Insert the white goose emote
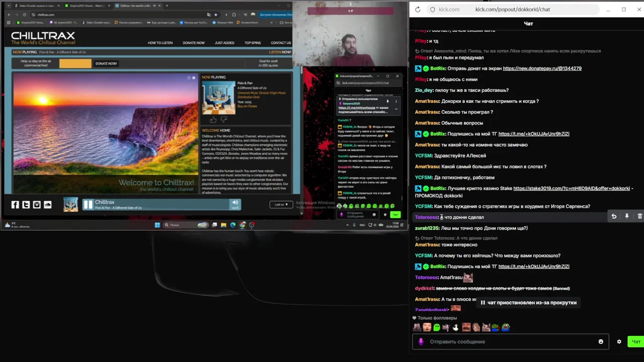The image size is (644, 362). [x=456, y=327]
